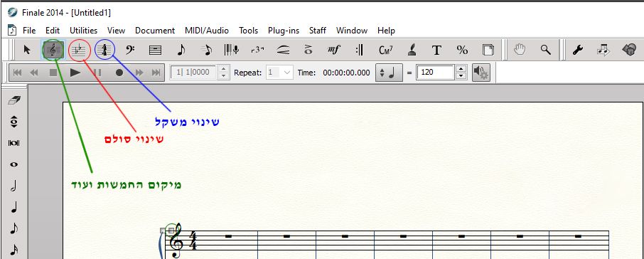
Task: Open the Help menu
Action: click(x=386, y=31)
